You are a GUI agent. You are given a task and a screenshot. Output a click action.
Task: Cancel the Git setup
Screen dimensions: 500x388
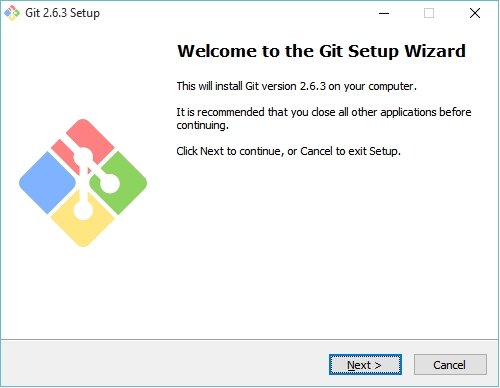point(450,365)
